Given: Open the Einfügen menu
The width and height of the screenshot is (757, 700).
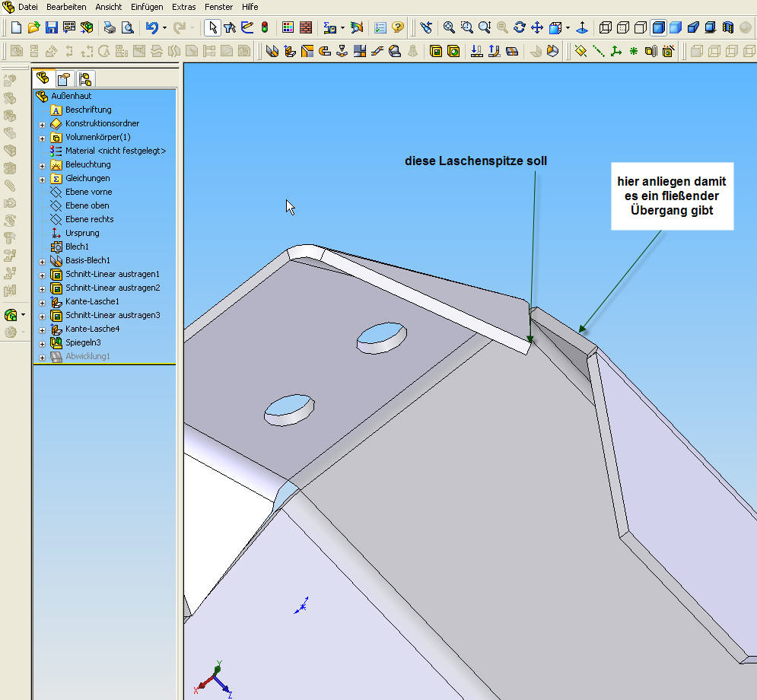Looking at the screenshot, I should (x=147, y=7).
